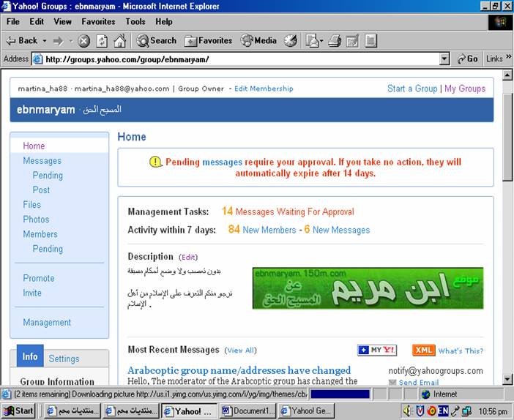Open the View menu
Viewport: 514px width, 420px height.
click(x=63, y=22)
